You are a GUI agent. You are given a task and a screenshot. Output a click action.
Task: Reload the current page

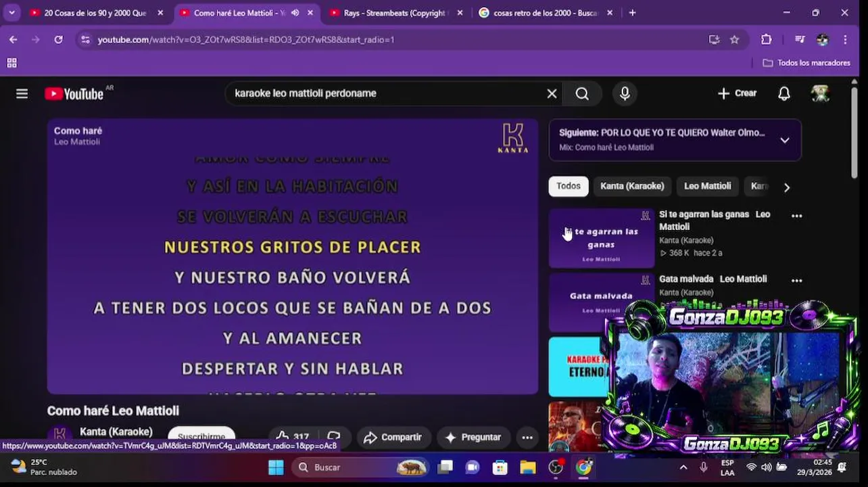coord(58,40)
